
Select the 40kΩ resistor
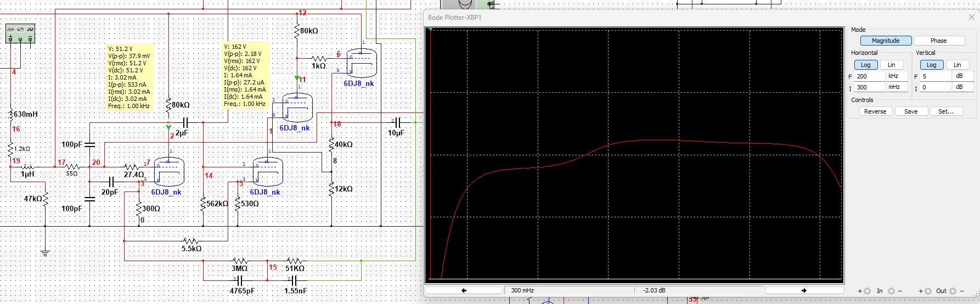pyautogui.click(x=331, y=145)
